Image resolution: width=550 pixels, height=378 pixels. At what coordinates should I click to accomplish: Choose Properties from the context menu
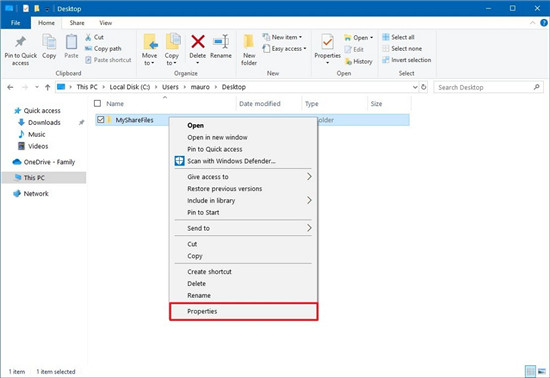click(x=243, y=311)
